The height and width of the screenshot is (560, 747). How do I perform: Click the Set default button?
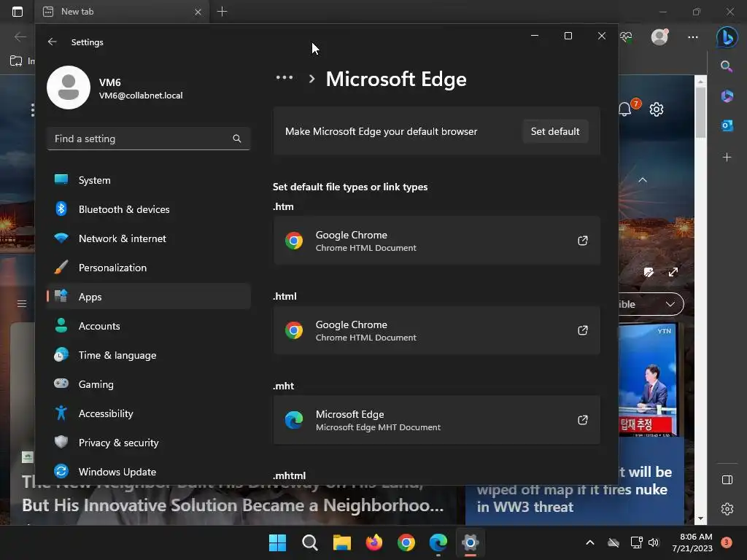coord(555,131)
